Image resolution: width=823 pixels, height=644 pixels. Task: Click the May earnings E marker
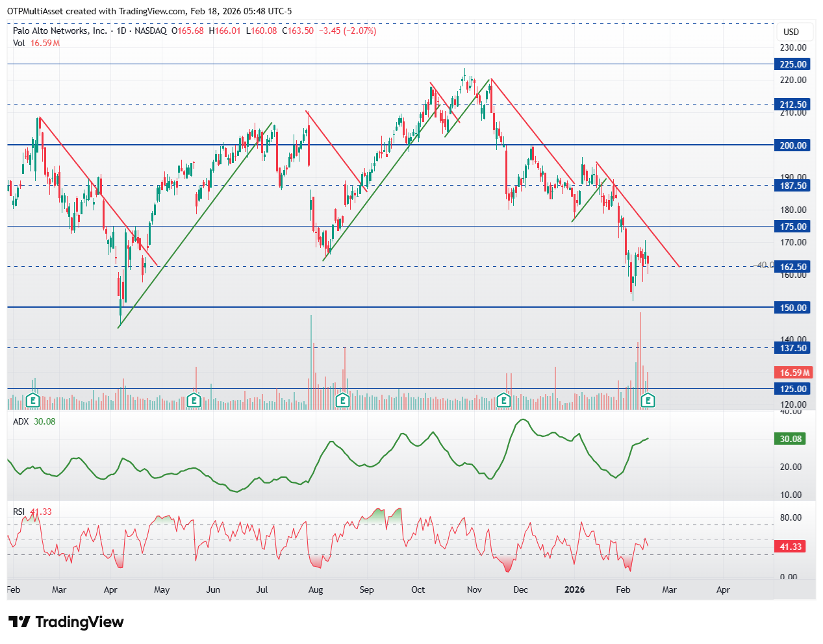(x=193, y=401)
